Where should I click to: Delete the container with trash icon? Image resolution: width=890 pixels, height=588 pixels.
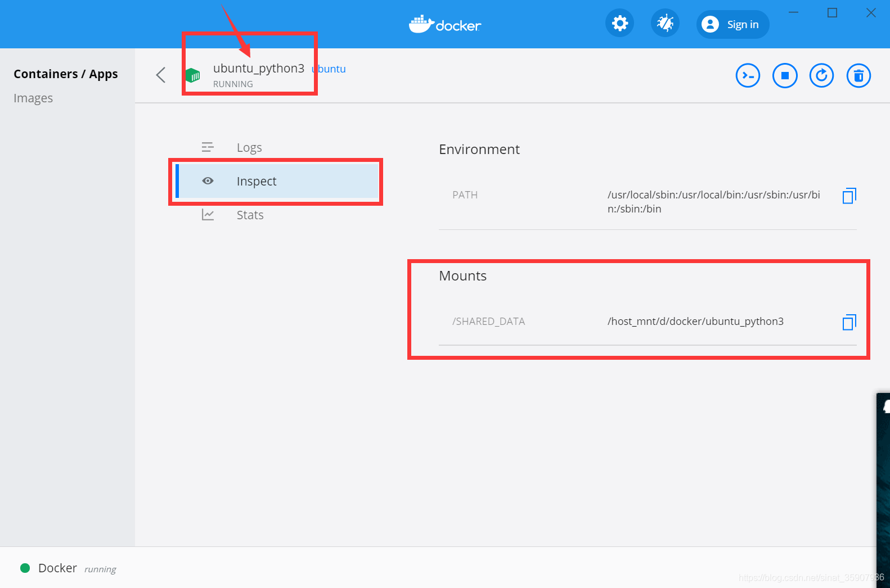point(858,75)
